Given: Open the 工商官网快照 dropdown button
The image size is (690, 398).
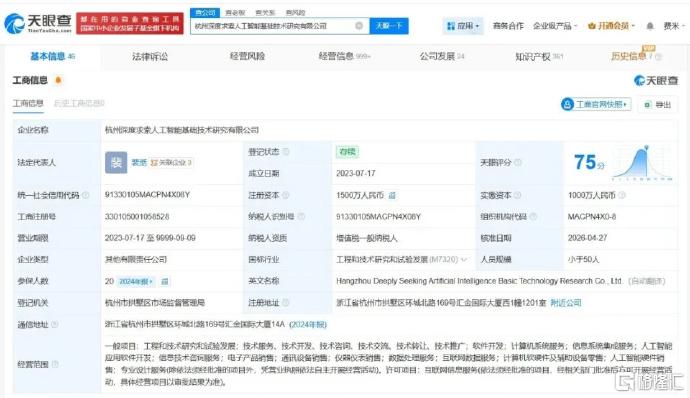Looking at the screenshot, I should tap(596, 104).
